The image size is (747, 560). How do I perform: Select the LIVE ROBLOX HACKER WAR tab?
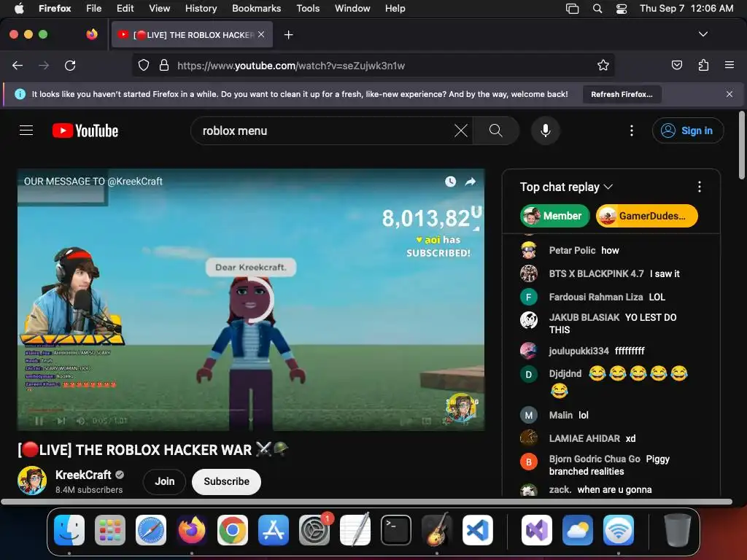[192, 34]
